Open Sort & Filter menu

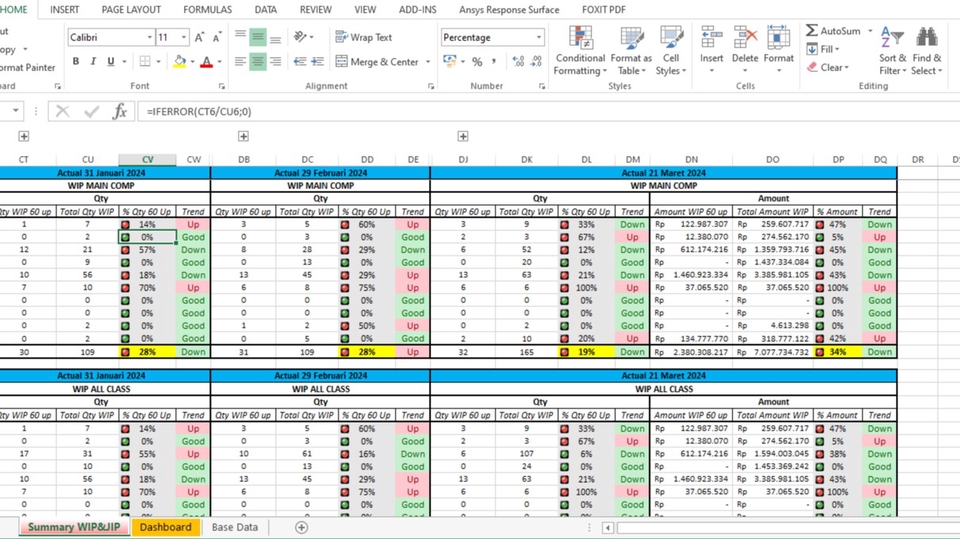[892, 50]
